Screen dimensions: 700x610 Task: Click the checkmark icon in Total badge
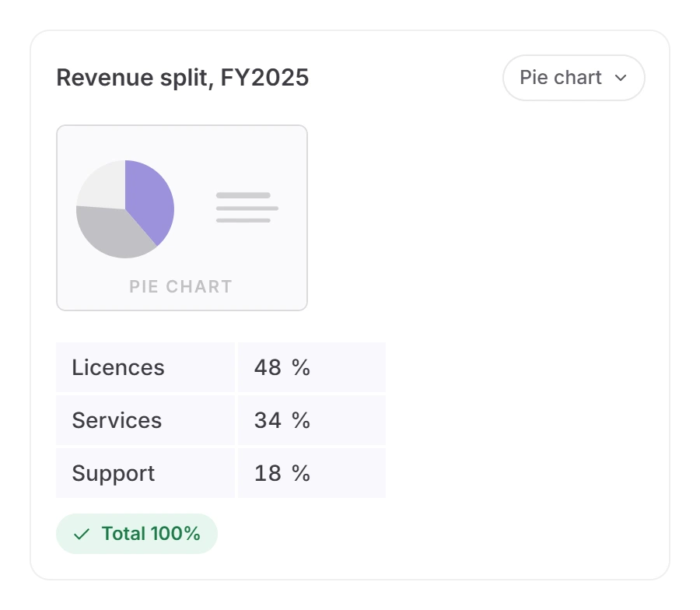click(82, 534)
